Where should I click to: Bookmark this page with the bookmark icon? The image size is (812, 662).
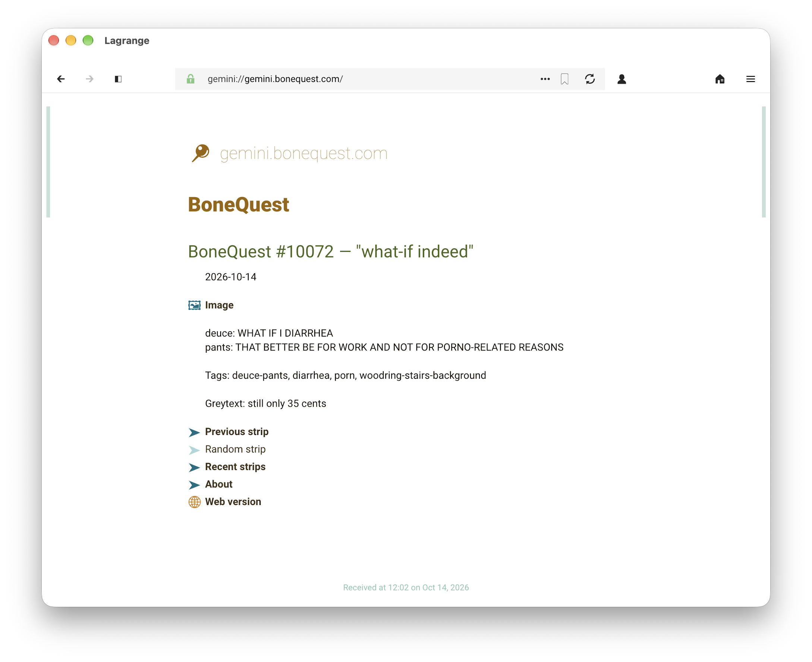click(x=565, y=79)
